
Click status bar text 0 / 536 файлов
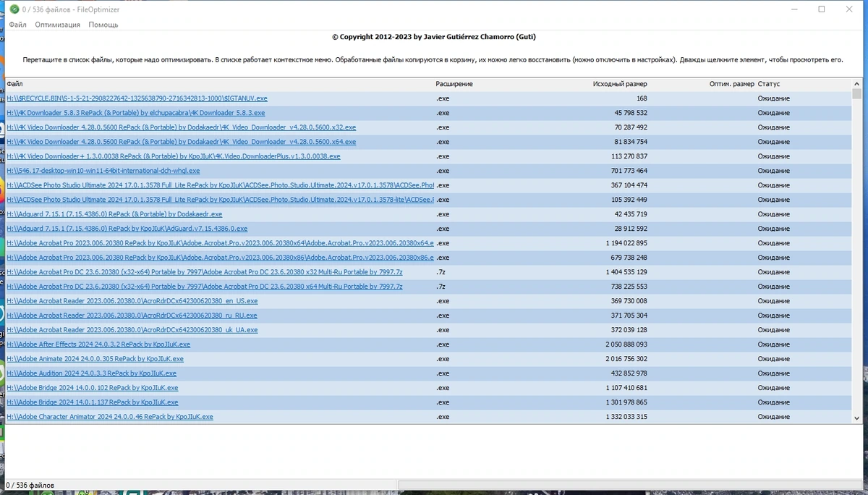pyautogui.click(x=30, y=485)
